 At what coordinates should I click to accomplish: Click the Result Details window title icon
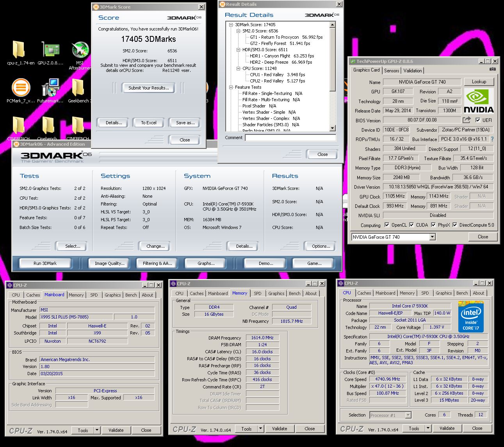(223, 4)
